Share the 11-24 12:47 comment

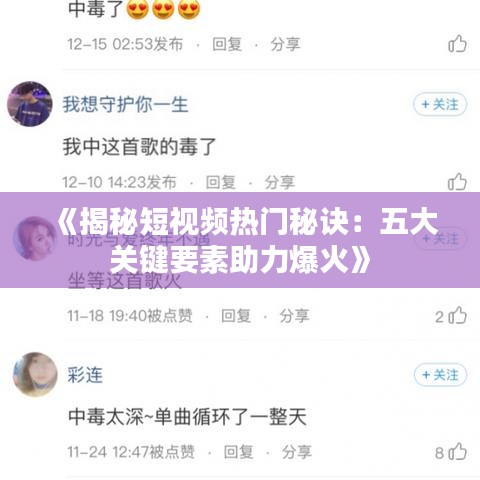tap(297, 452)
